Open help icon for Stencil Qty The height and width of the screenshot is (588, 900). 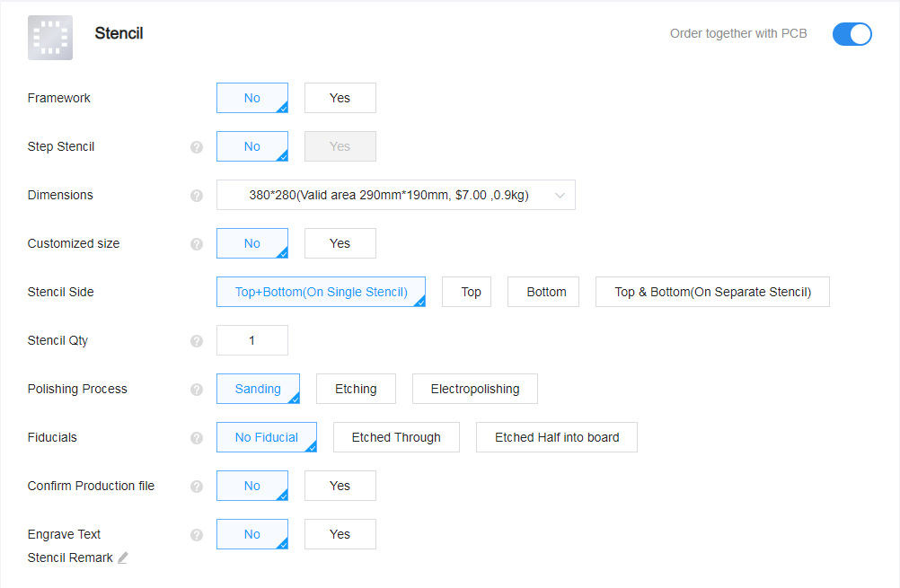pyautogui.click(x=197, y=341)
